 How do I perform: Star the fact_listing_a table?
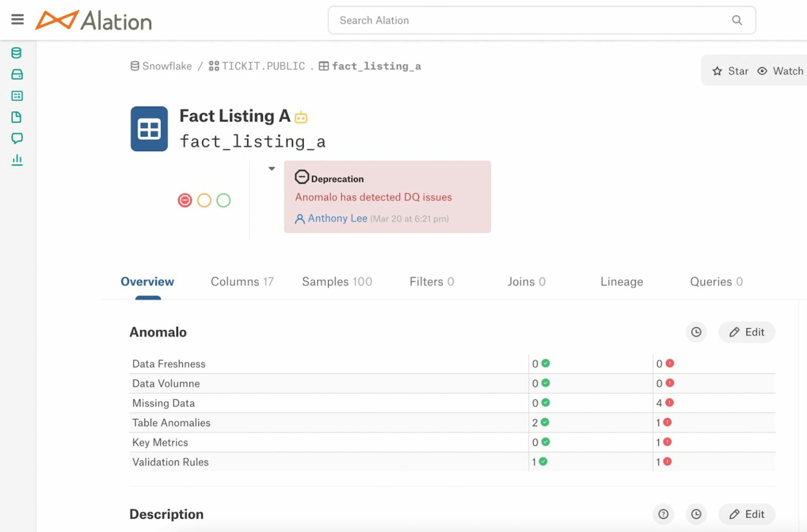[x=730, y=71]
